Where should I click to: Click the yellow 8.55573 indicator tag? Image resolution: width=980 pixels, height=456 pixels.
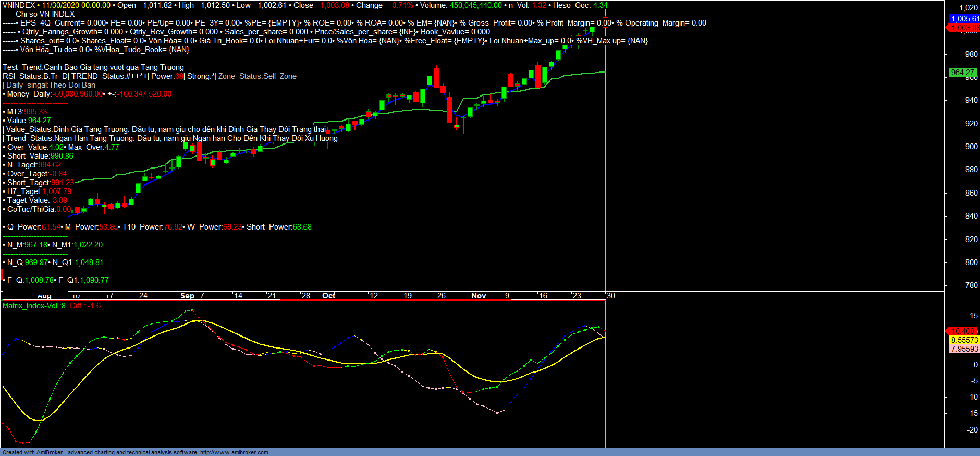click(964, 340)
